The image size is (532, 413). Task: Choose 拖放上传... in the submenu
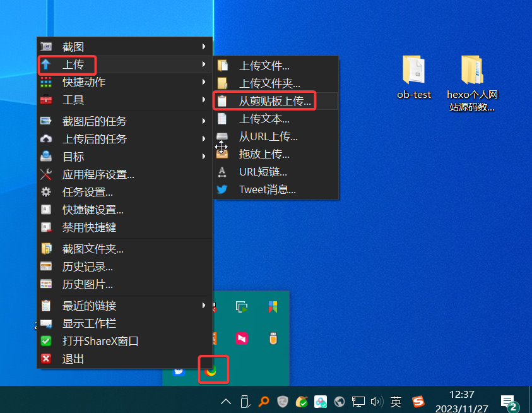pos(275,154)
